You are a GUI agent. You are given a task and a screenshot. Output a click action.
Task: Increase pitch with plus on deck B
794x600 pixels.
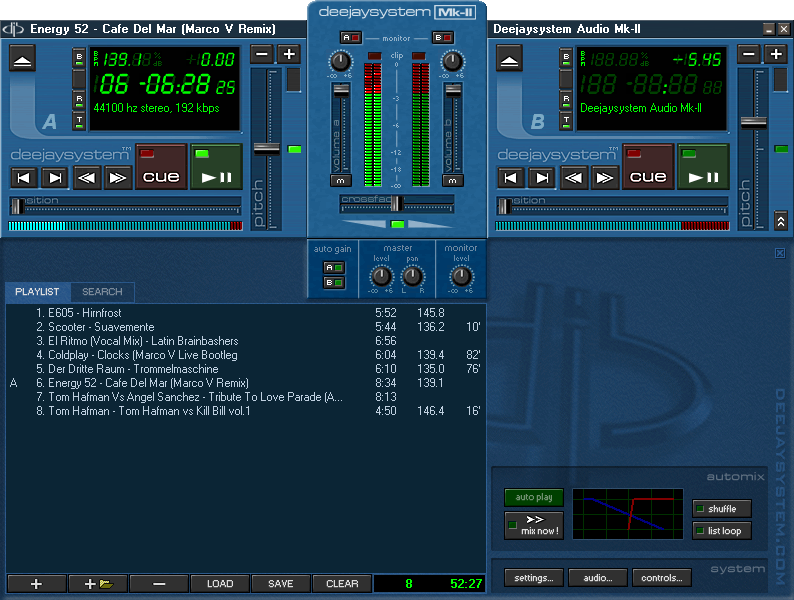(x=775, y=54)
